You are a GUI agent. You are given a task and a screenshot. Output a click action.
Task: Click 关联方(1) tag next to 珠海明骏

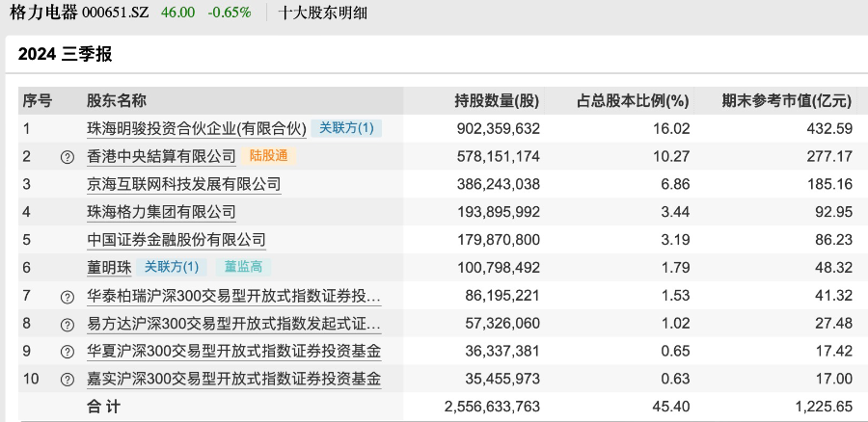click(x=346, y=127)
